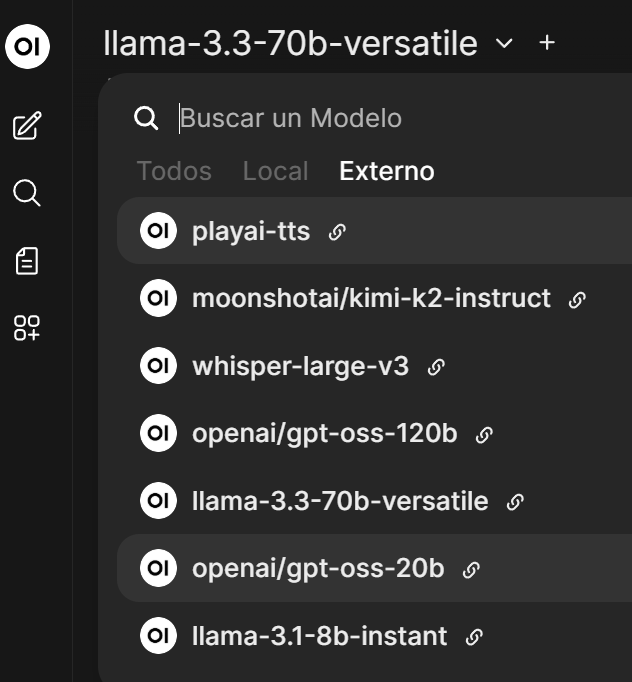Pick the openai/gpt-oss-20b model
The height and width of the screenshot is (682, 632).
pyautogui.click(x=318, y=569)
